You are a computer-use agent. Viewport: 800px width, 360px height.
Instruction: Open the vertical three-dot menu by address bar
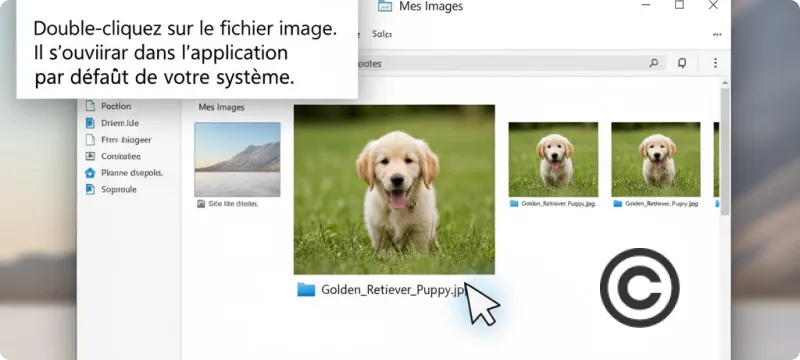(715, 63)
